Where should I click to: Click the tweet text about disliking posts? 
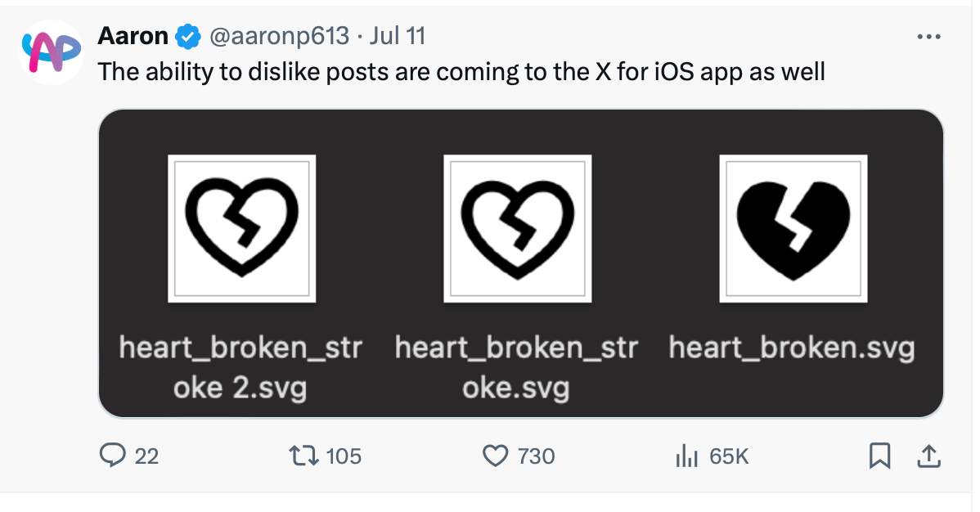click(461, 72)
